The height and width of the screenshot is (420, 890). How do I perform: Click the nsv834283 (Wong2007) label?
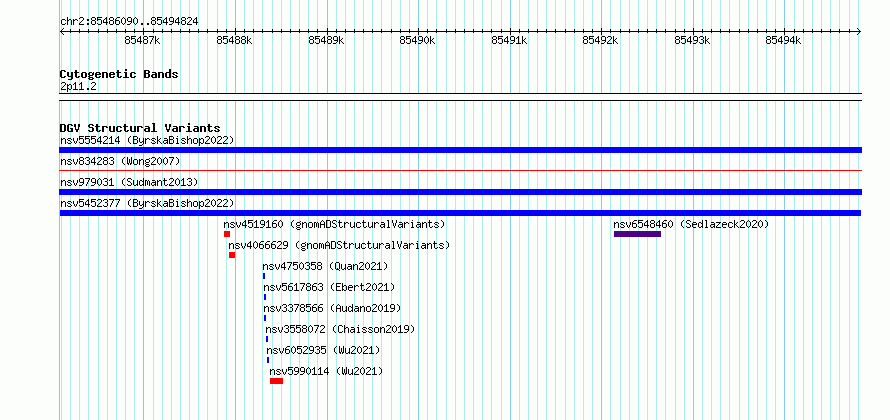click(120, 161)
